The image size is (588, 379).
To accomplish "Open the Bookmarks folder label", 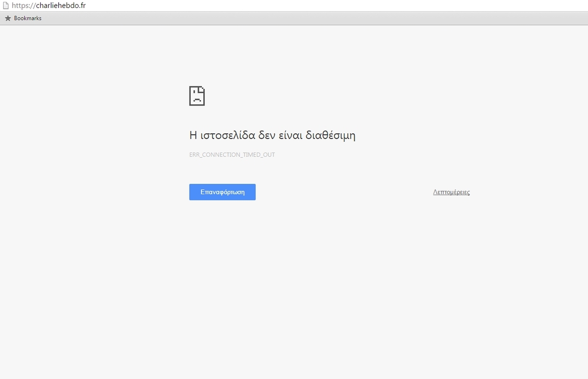I will (27, 18).
